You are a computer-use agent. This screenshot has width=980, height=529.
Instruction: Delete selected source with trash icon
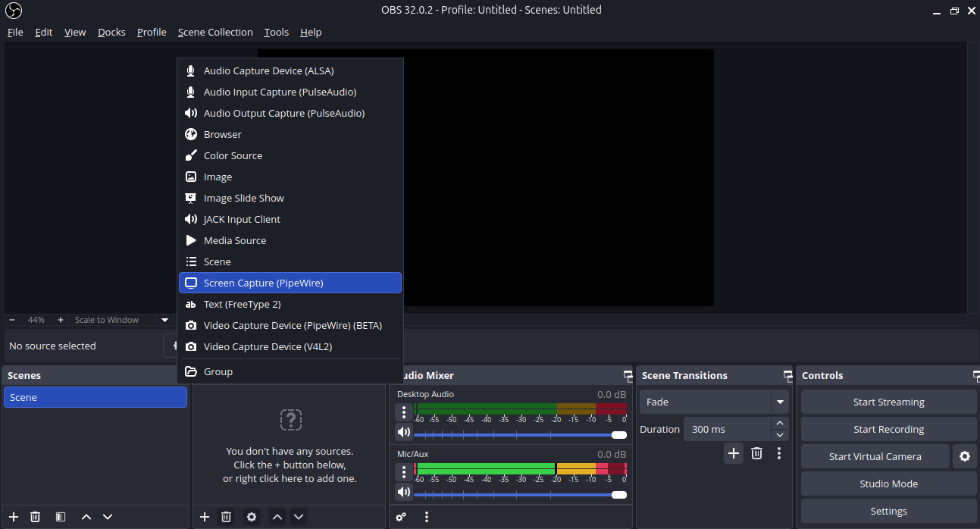pos(226,517)
